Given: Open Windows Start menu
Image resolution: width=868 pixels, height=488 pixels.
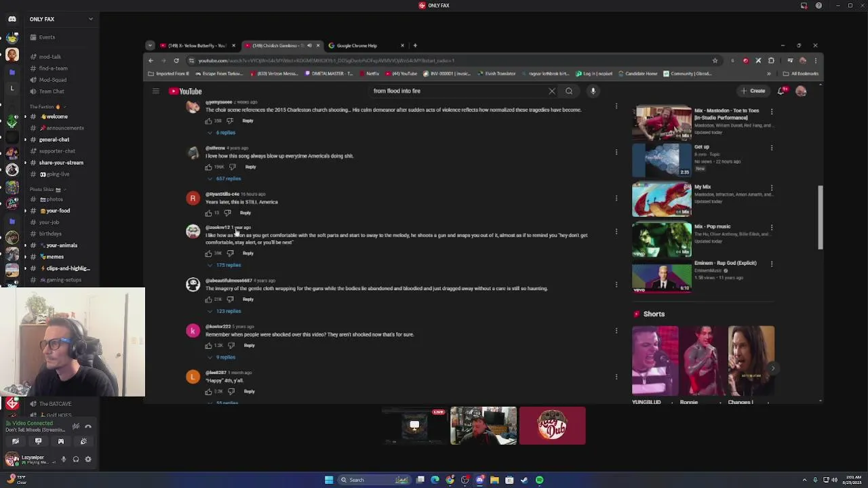Looking at the screenshot, I should click(329, 480).
